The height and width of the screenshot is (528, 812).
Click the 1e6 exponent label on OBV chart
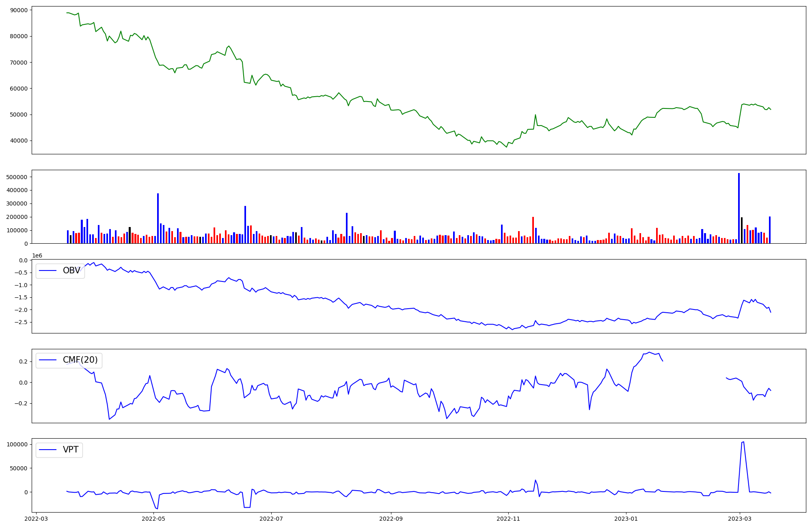[37, 255]
